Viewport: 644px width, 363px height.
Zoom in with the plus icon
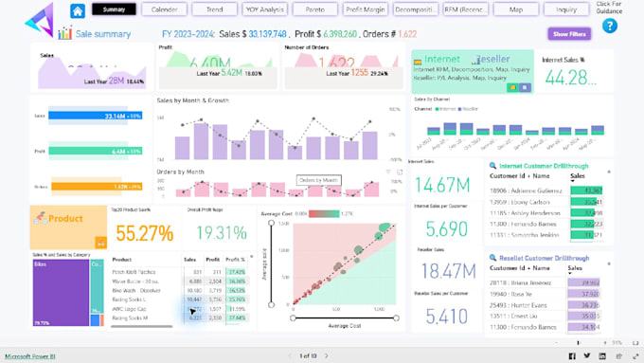click(605, 343)
